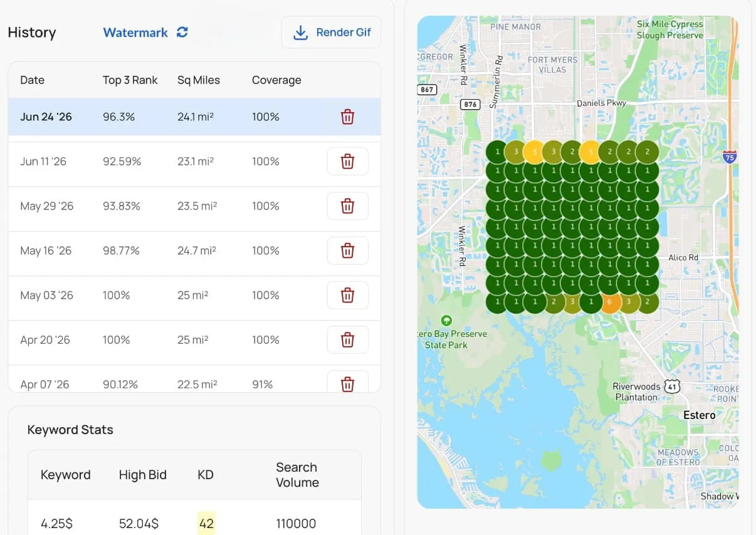The width and height of the screenshot is (756, 535).
Task: Click the 91% coverage value
Action: 262,384
